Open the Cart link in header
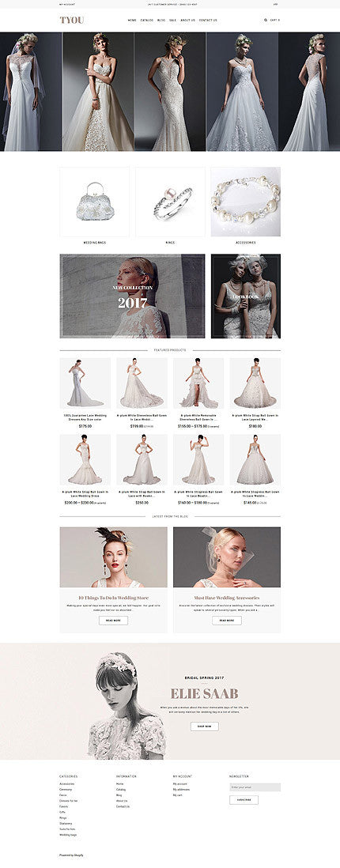The image size is (340, 868). (274, 20)
